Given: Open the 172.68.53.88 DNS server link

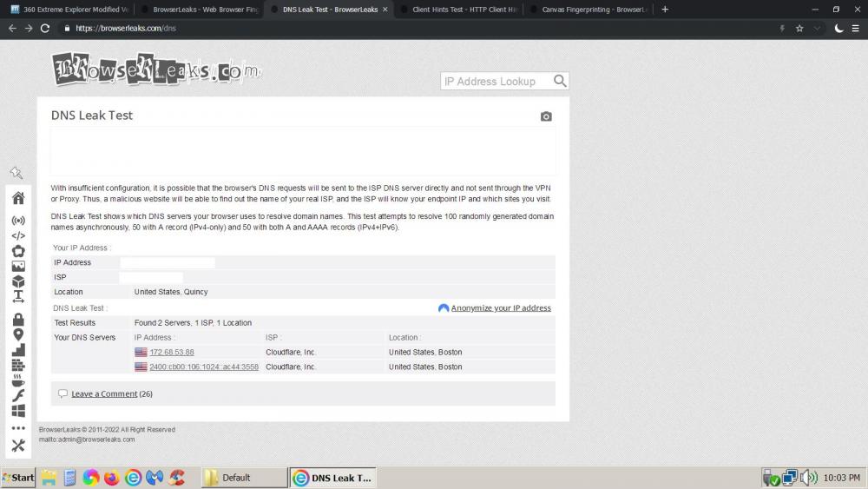Looking at the screenshot, I should tap(172, 353).
